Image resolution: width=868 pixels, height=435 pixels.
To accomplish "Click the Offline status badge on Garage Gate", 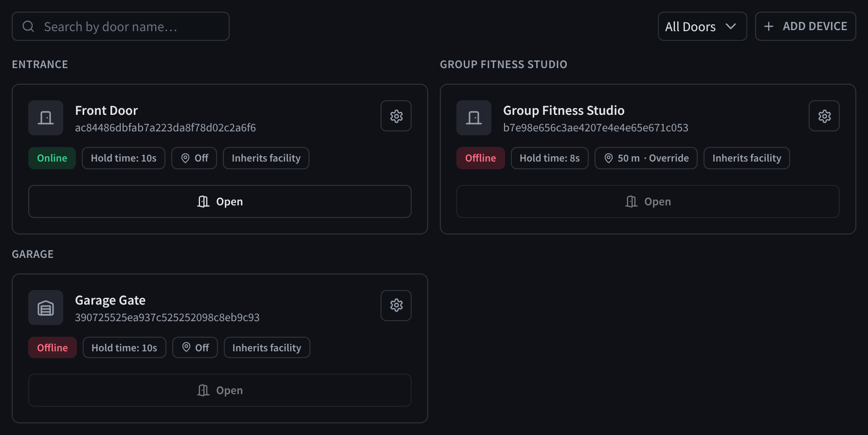I will tap(53, 347).
